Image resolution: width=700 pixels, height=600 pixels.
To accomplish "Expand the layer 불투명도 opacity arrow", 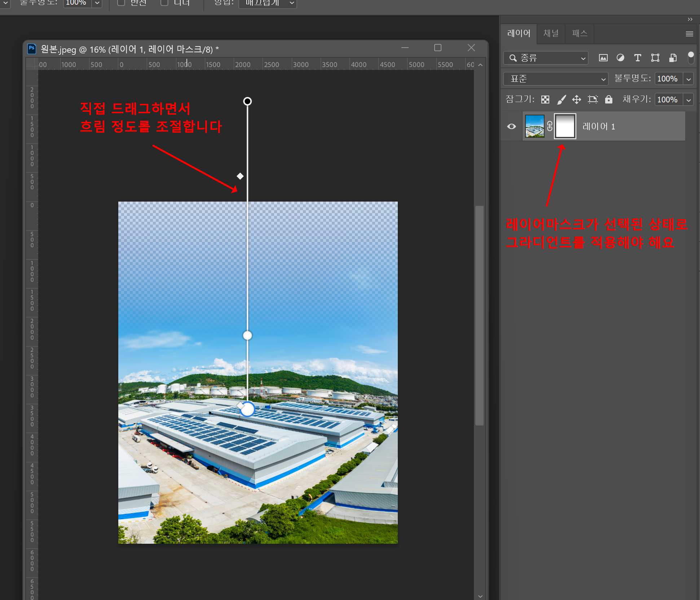I will (x=688, y=79).
